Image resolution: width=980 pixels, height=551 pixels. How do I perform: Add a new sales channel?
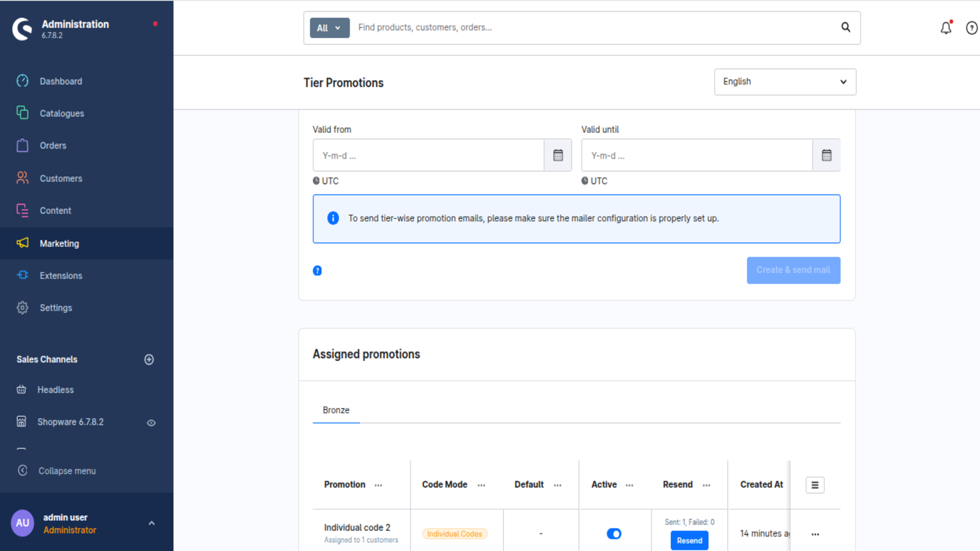tap(149, 360)
